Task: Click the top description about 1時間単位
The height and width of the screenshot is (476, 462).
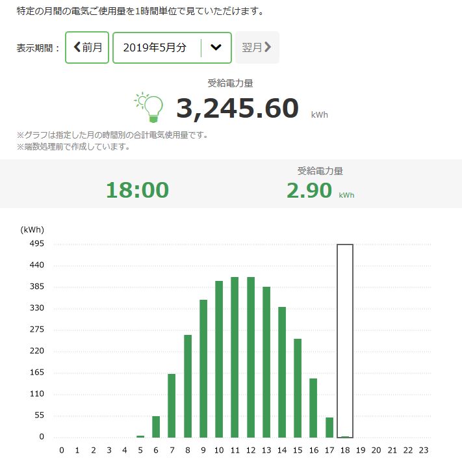Action: pos(140,11)
